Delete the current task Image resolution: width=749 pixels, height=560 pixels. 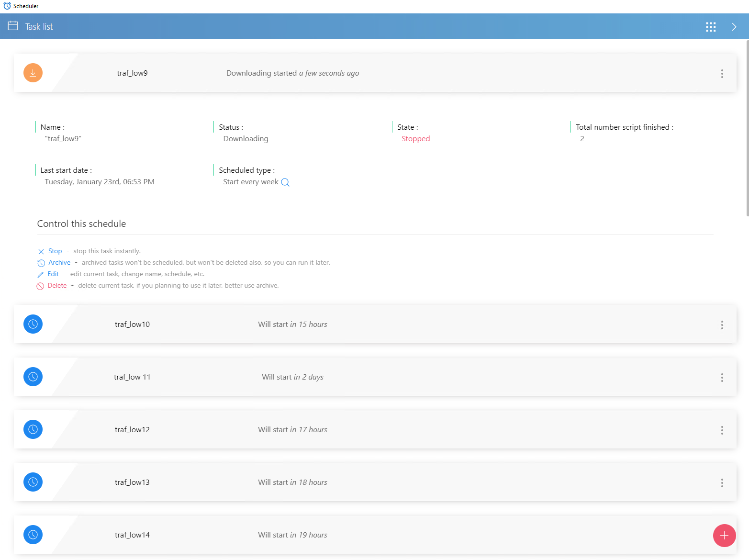click(x=57, y=286)
